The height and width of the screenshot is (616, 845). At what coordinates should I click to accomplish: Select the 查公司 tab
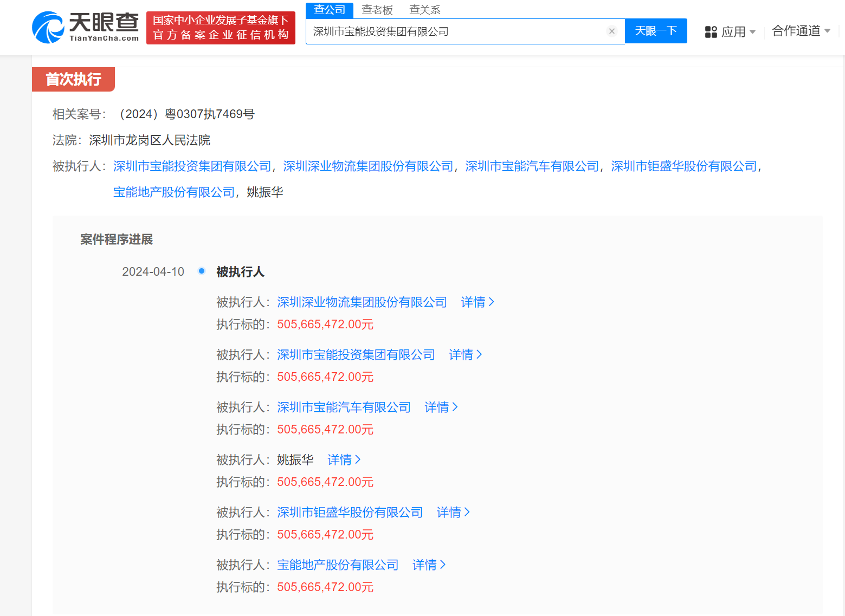(329, 9)
